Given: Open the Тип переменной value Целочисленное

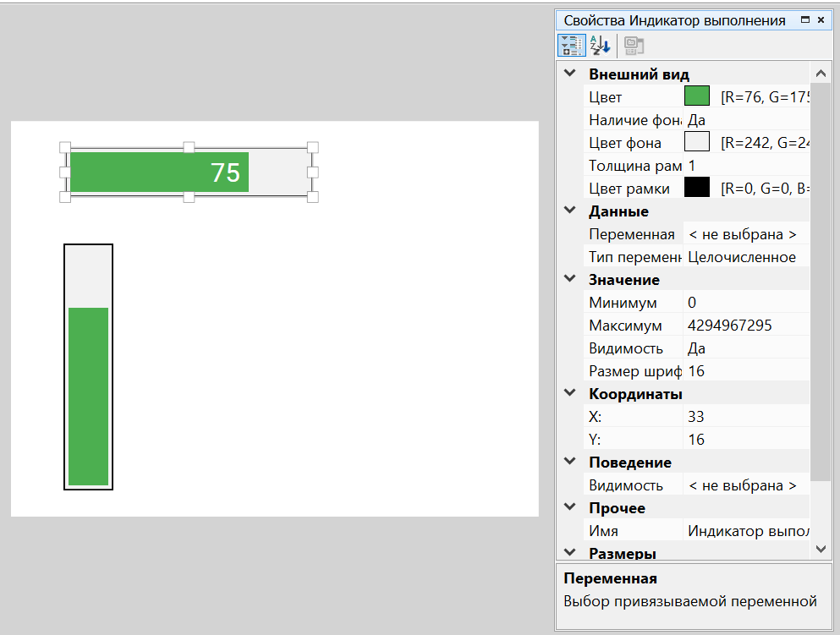Looking at the screenshot, I should pyautogui.click(x=744, y=257).
